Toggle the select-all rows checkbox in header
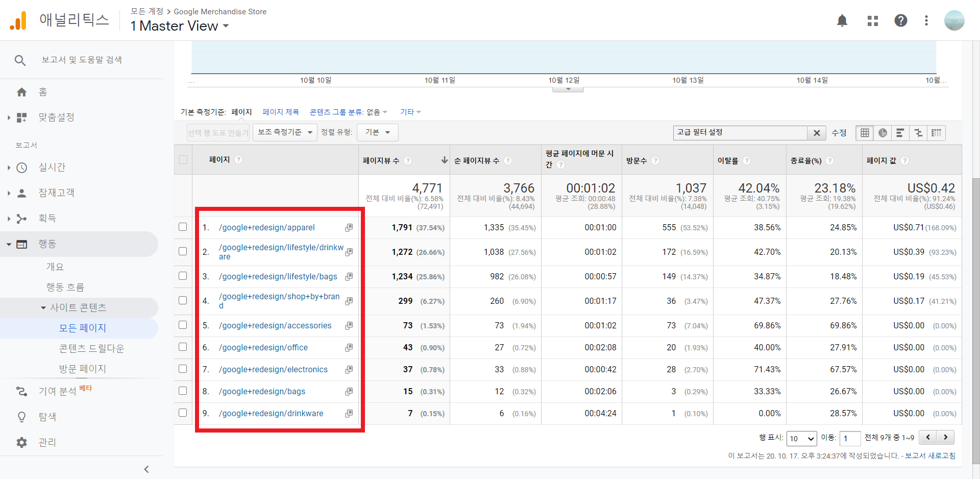The image size is (980, 479). [183, 160]
